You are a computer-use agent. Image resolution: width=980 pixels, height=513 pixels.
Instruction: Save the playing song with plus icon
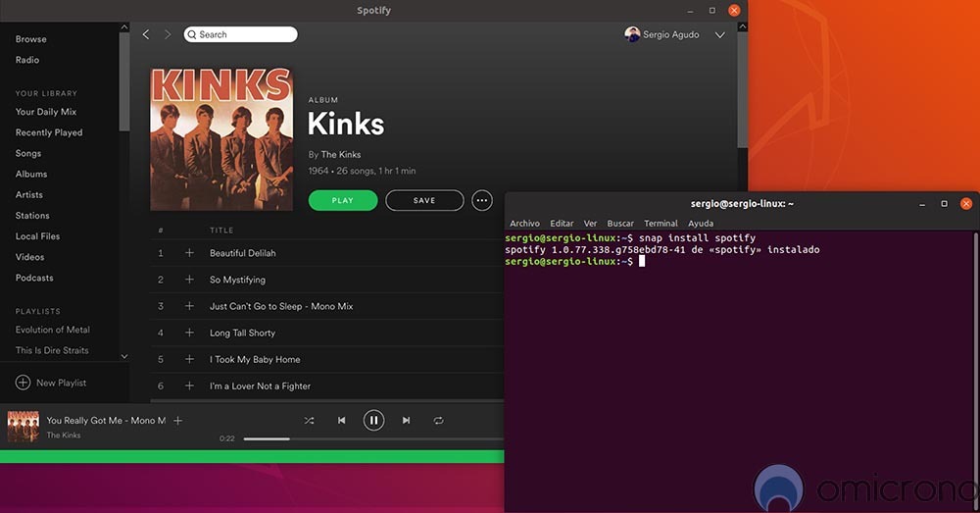177,421
